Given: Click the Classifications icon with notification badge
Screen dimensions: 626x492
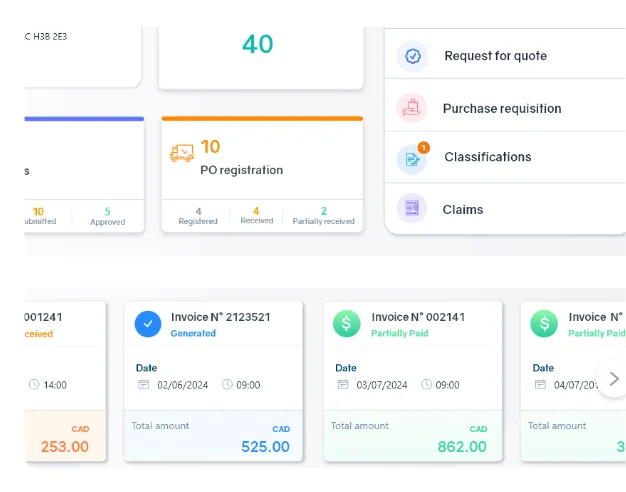Looking at the screenshot, I should click(x=412, y=158).
